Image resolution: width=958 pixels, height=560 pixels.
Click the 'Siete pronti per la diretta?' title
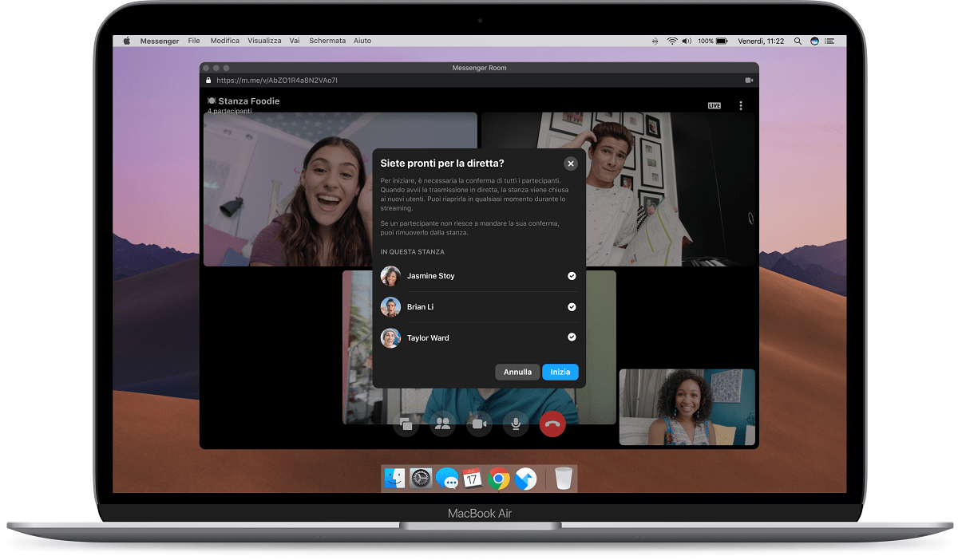[x=442, y=164]
